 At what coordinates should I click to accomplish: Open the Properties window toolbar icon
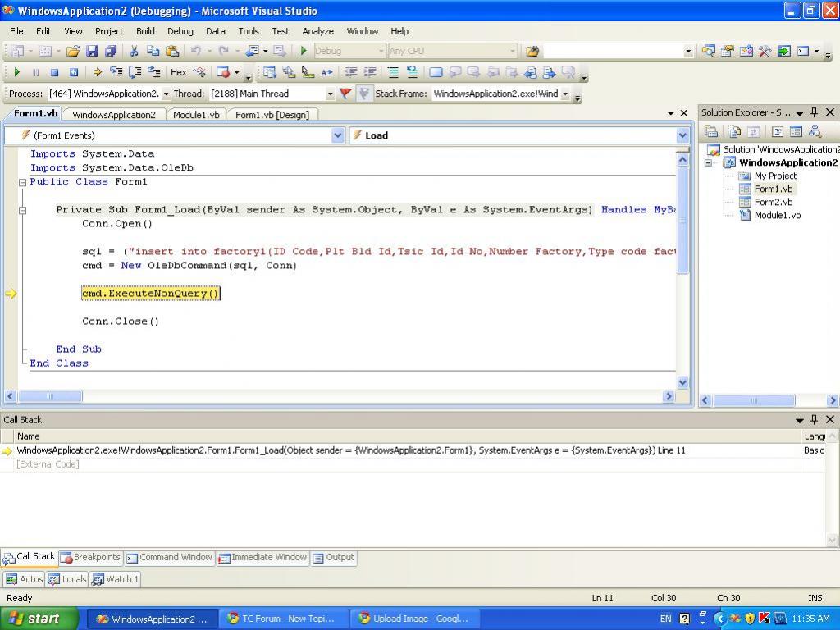click(x=727, y=51)
